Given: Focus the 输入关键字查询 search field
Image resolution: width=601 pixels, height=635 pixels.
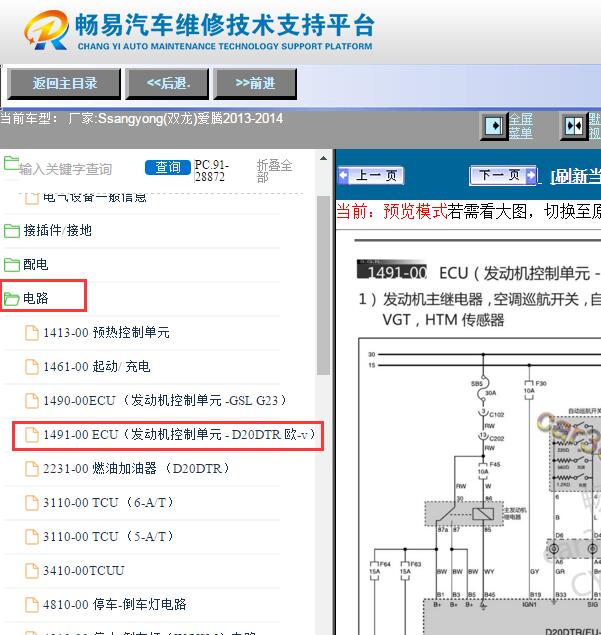Looking at the screenshot, I should point(66,169).
